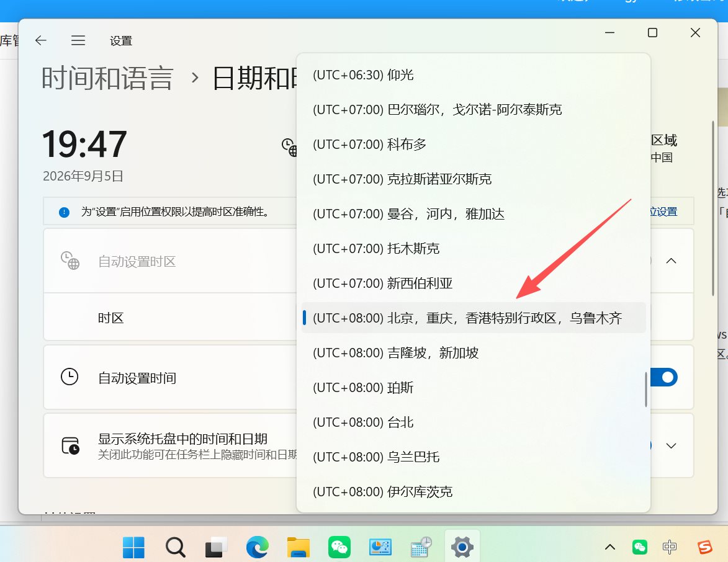Click the 19:47 clock display
Image resolution: width=728 pixels, height=562 pixels.
tap(84, 145)
